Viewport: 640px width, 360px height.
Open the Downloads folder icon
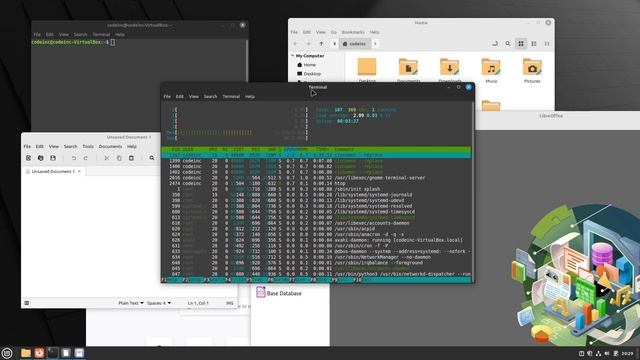[449, 67]
